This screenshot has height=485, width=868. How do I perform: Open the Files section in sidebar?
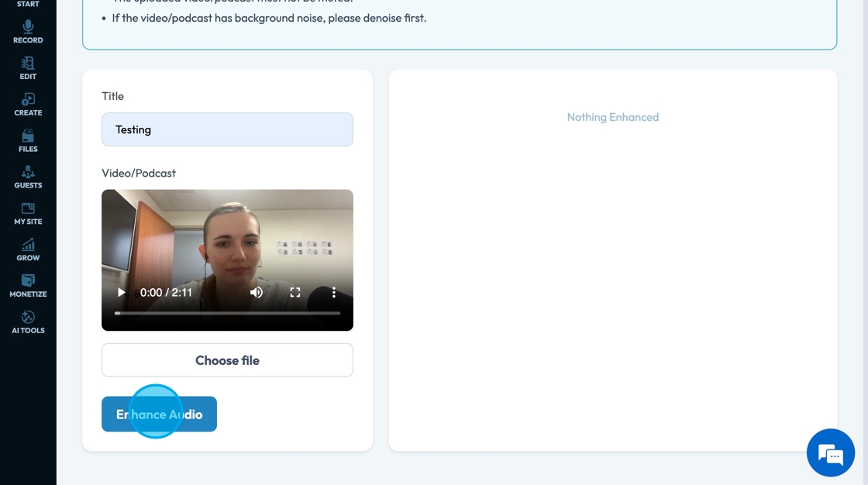[x=28, y=141]
